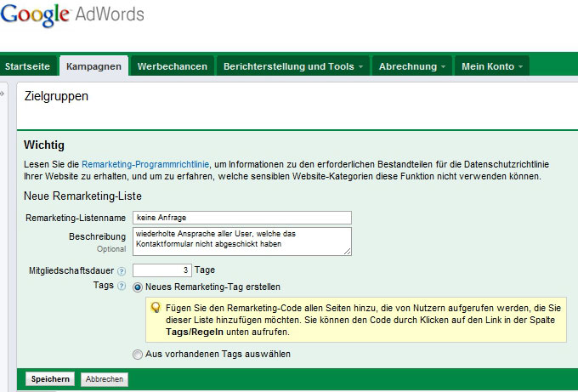This screenshot has width=578, height=392.
Task: Open help icon next to Tags
Action: [x=122, y=287]
